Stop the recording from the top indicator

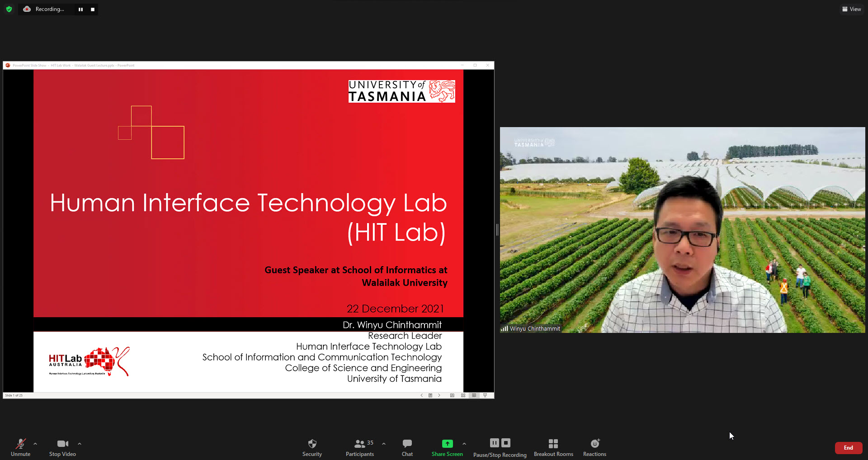click(x=93, y=9)
